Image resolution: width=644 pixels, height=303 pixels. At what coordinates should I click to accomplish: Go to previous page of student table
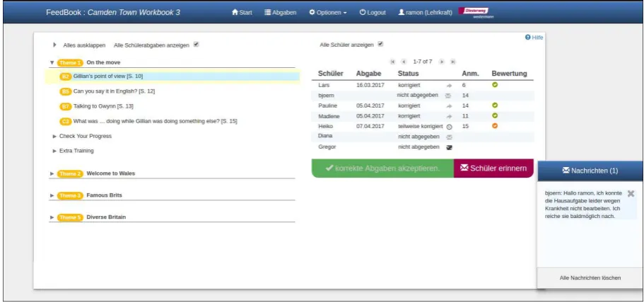[404, 62]
